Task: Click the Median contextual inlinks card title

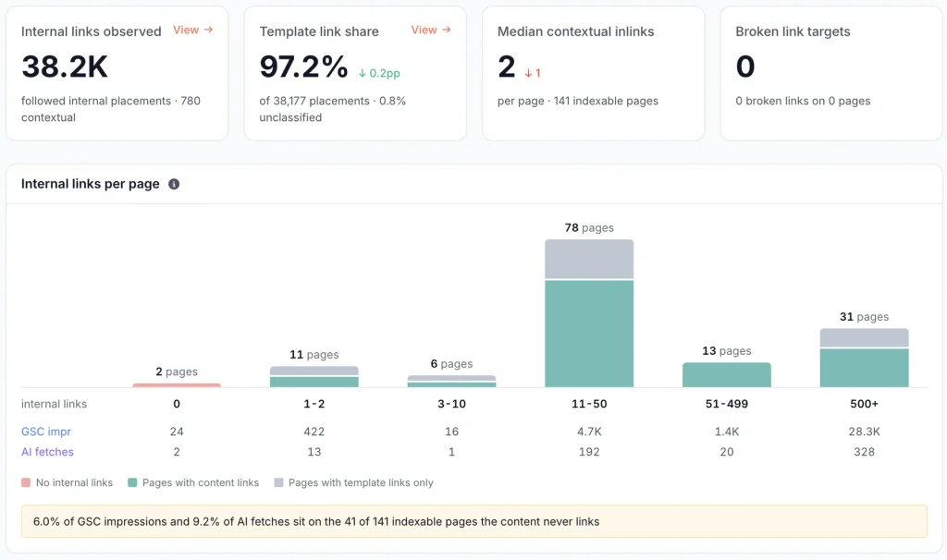Action: pos(575,31)
